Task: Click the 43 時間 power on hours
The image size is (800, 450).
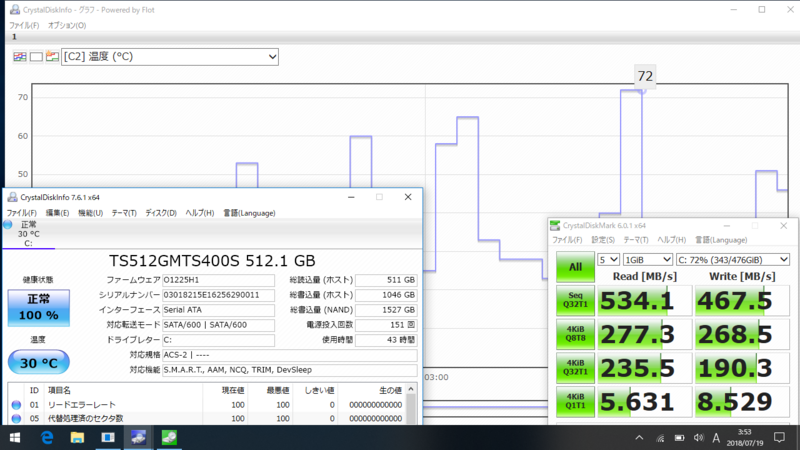Action: point(386,340)
